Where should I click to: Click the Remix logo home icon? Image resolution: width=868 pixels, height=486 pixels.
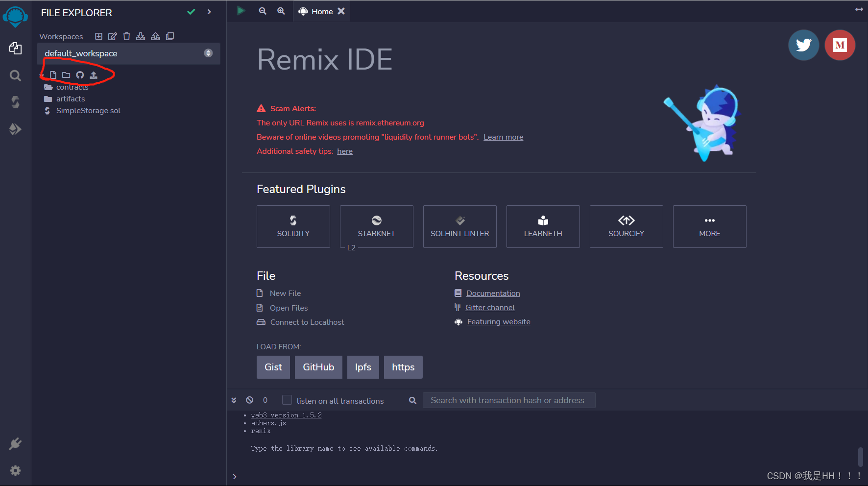(x=15, y=16)
